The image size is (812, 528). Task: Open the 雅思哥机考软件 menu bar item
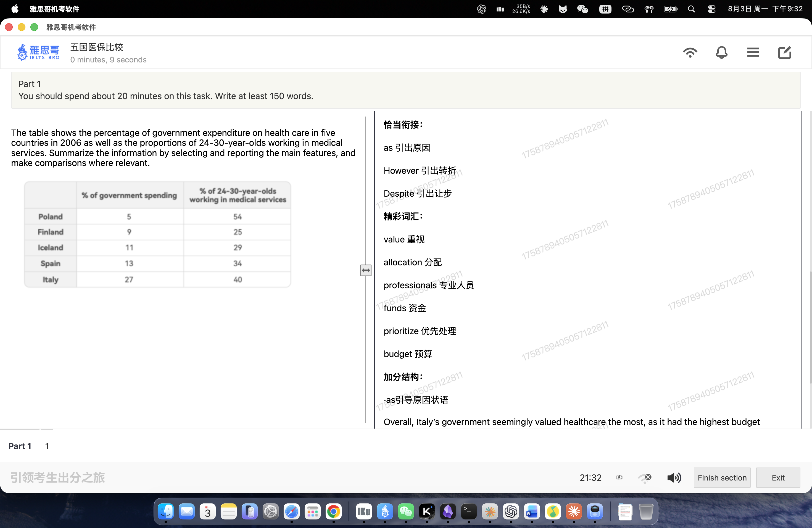[55, 9]
